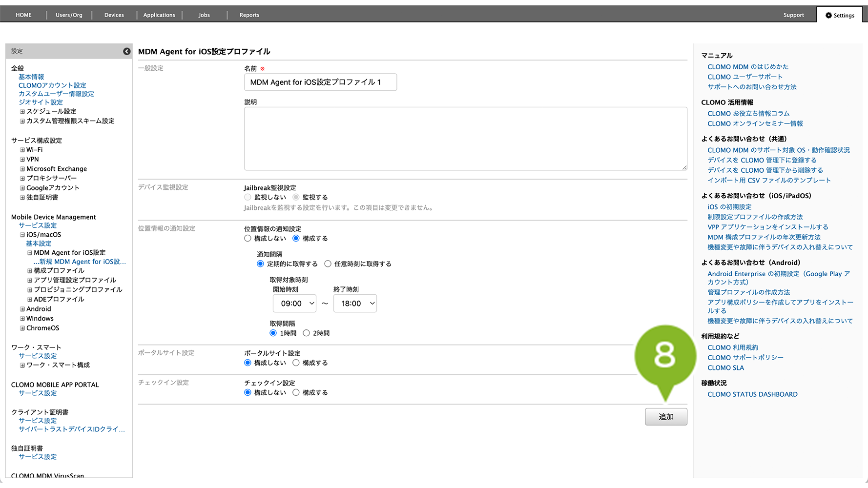Select 構成しない for location notification
This screenshot has height=488, width=868.
coord(248,239)
